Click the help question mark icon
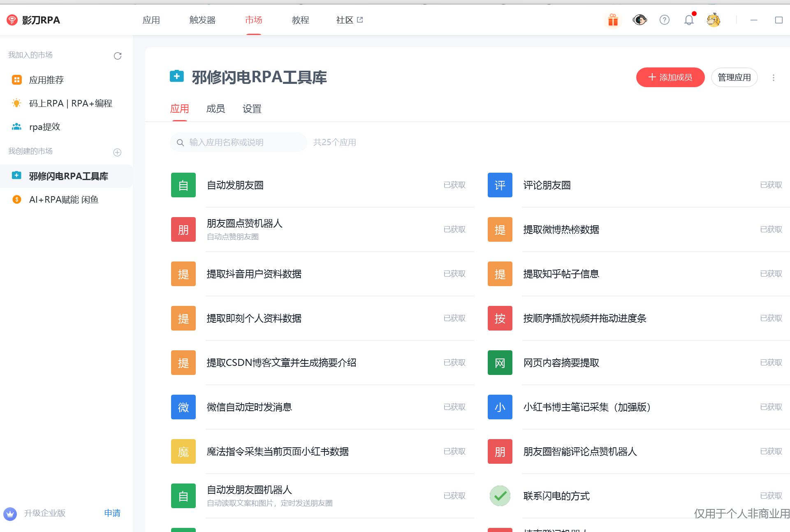Image resolution: width=790 pixels, height=532 pixels. click(664, 19)
